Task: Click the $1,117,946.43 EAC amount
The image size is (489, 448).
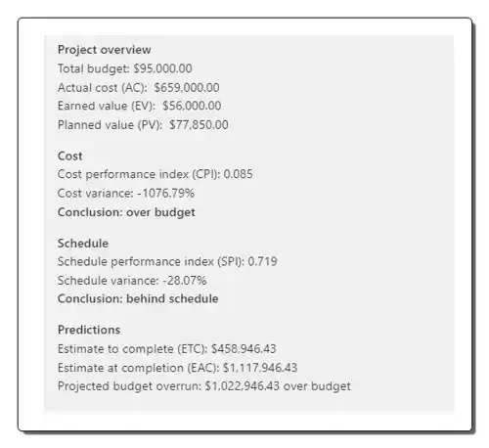Action: pyautogui.click(x=260, y=368)
